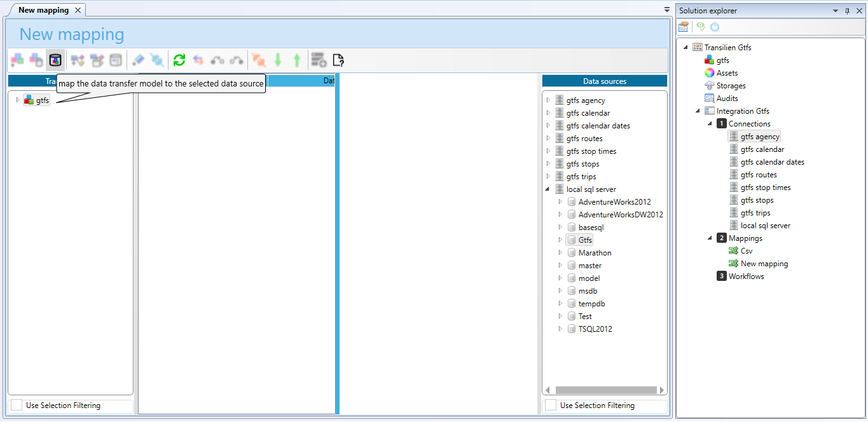Close the New mapping tab
868x422 pixels.
coord(78,10)
